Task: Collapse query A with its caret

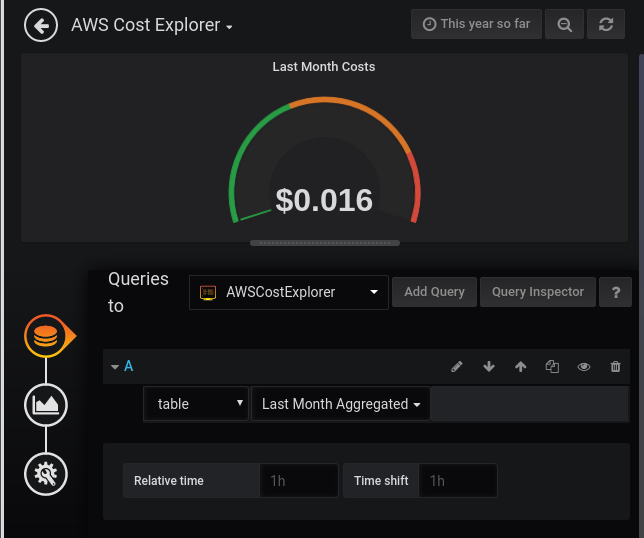Action: tap(115, 367)
